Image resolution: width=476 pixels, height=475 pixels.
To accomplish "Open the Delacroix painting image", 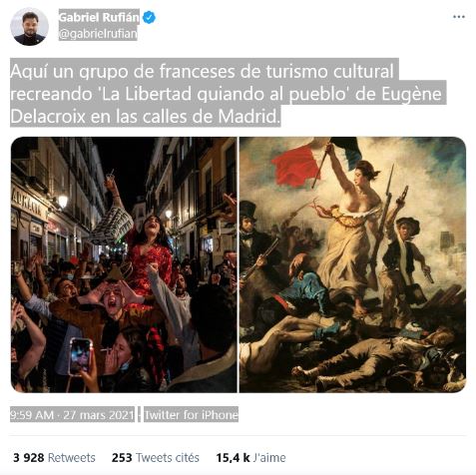I will tap(352, 264).
